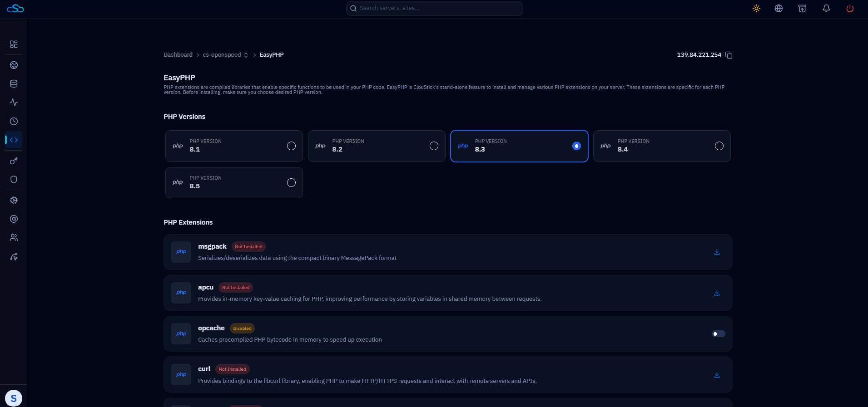Click the EasyPHP page title

coord(179,78)
